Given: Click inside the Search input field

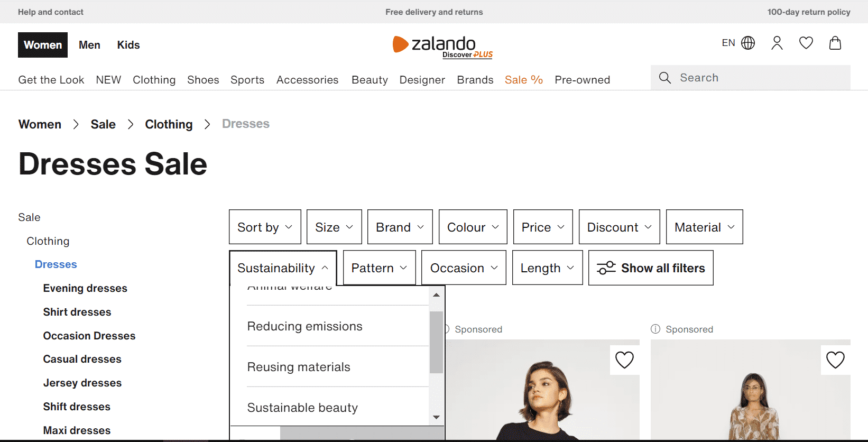Looking at the screenshot, I should (x=740, y=77).
